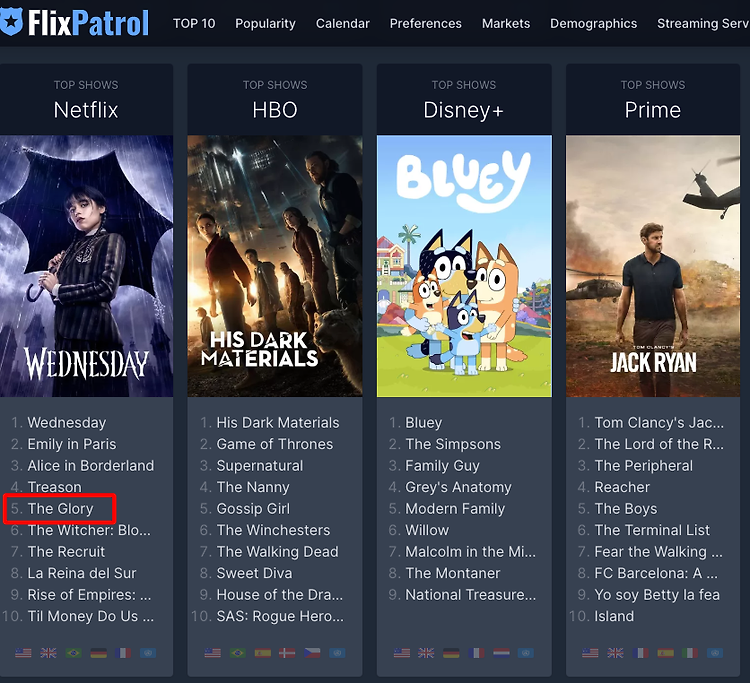
Task: Select the Spain flag under Prime list
Action: (665, 653)
